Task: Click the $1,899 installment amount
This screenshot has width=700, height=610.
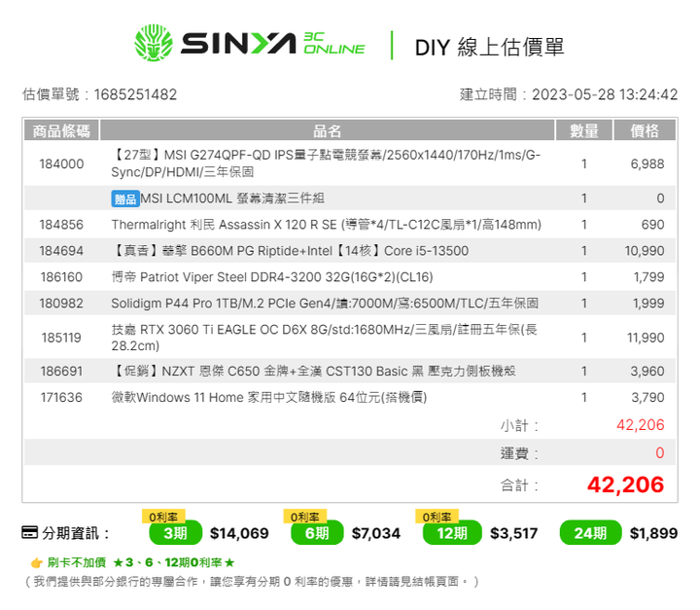Action: tap(653, 533)
